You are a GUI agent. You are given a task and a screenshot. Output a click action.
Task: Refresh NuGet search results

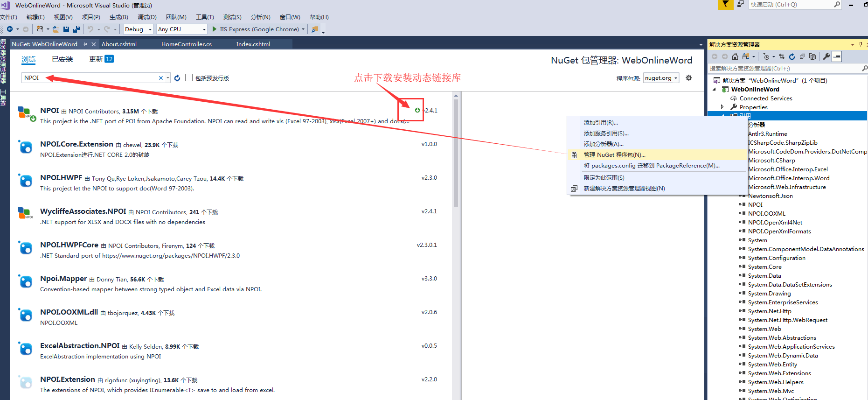(x=177, y=78)
